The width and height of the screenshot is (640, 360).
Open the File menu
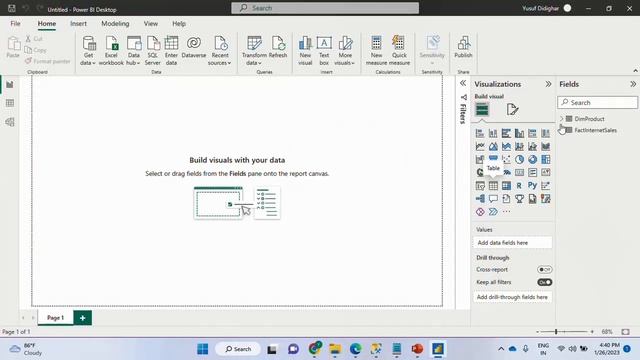(x=16, y=24)
